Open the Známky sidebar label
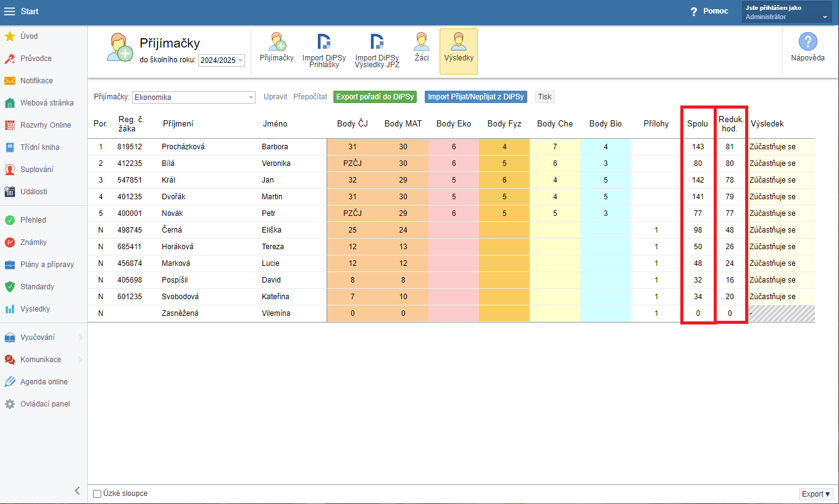The height and width of the screenshot is (504, 839). coord(33,242)
